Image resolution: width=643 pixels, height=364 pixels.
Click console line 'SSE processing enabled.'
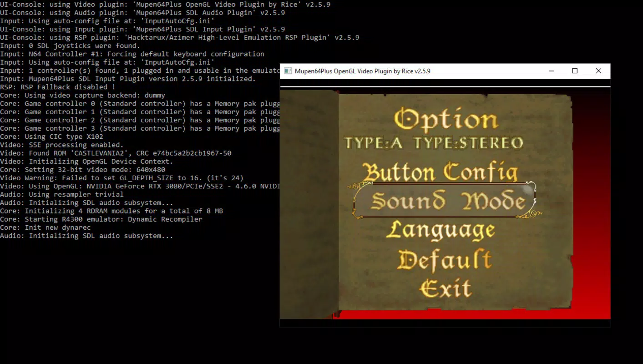click(x=62, y=145)
